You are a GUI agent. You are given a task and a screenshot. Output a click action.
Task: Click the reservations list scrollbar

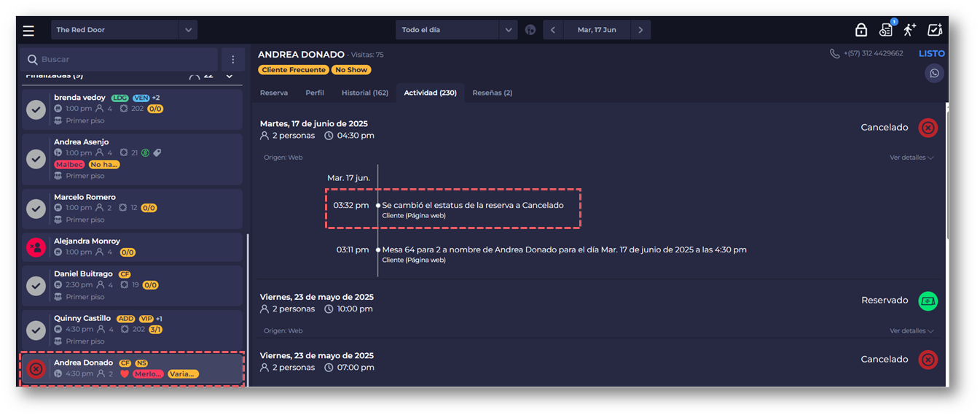click(248, 309)
